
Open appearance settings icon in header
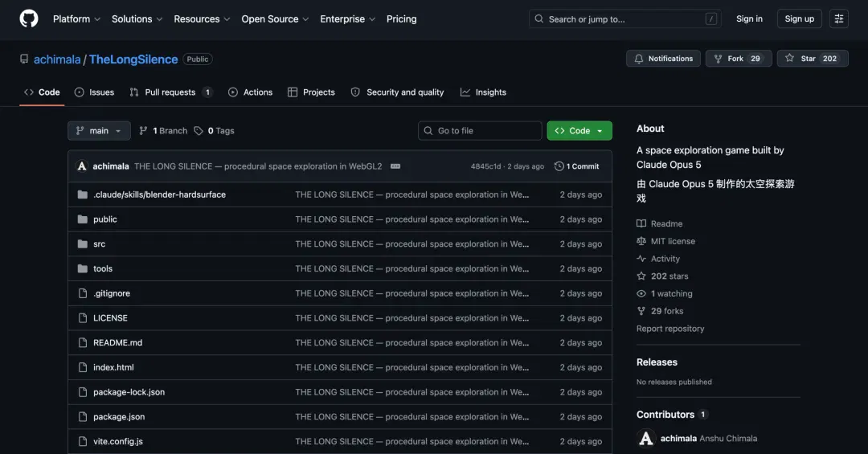point(838,18)
